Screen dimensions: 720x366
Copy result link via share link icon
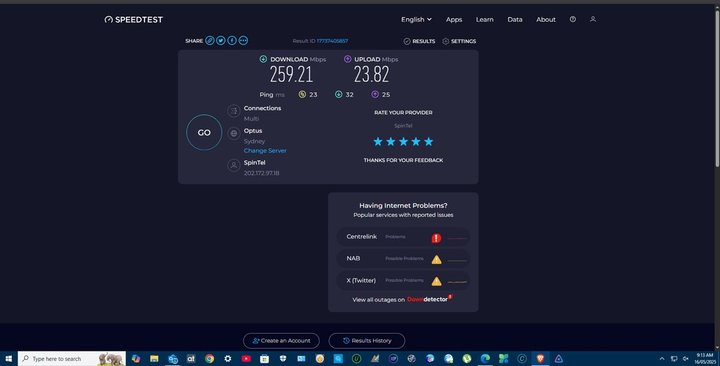coord(210,40)
